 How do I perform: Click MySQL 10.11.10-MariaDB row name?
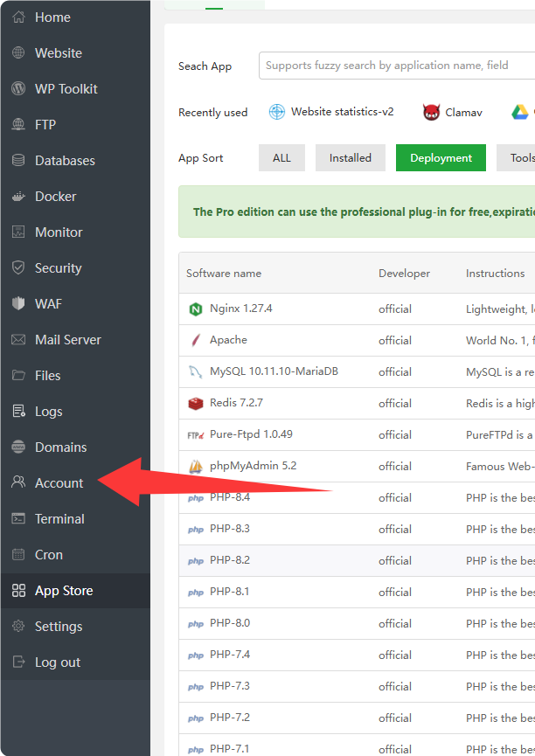(274, 371)
